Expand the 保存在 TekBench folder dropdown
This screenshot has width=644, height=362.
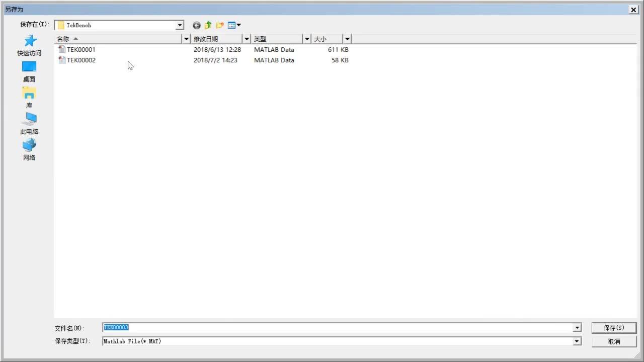pyautogui.click(x=180, y=25)
